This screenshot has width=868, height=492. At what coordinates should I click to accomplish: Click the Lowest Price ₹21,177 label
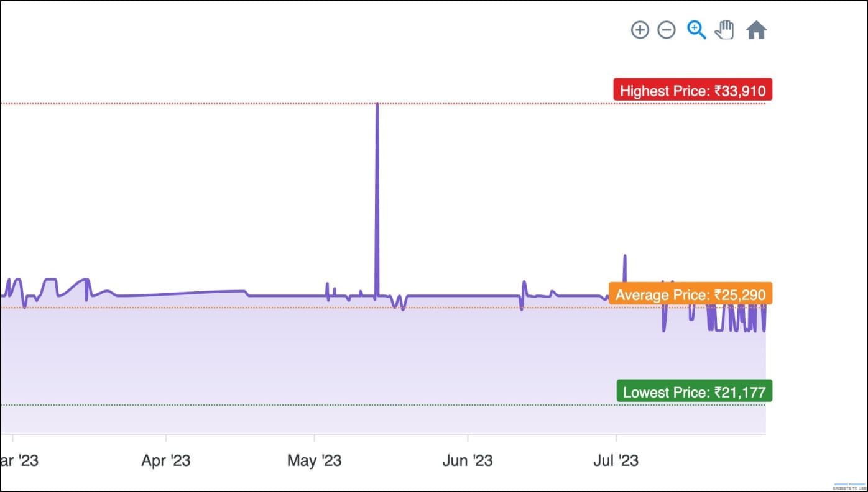point(694,391)
